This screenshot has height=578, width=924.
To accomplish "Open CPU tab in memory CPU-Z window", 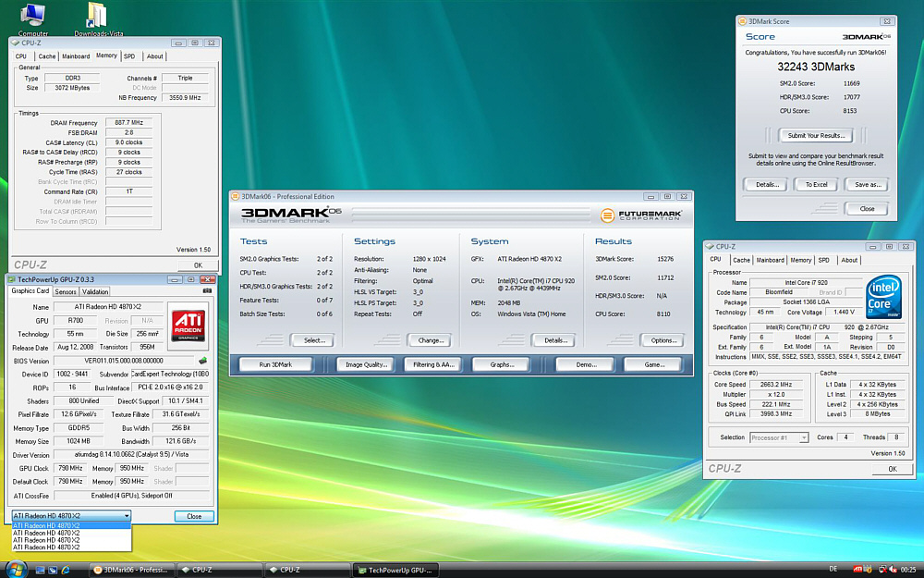I will 21,56.
